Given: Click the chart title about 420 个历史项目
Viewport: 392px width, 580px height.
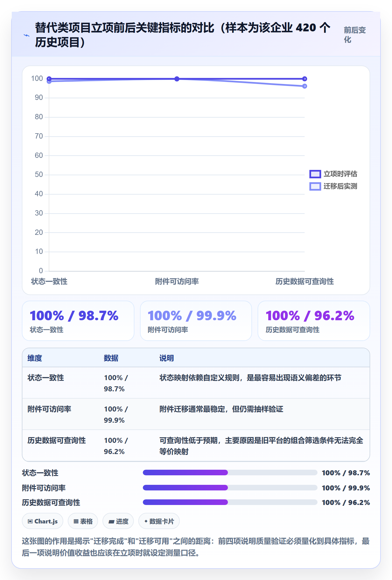Looking at the screenshot, I should (183, 35).
